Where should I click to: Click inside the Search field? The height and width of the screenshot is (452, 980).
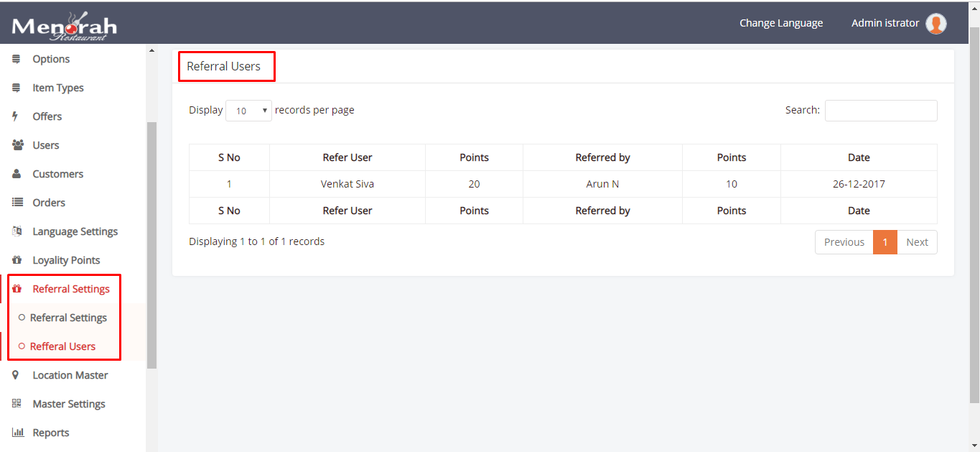click(880, 110)
